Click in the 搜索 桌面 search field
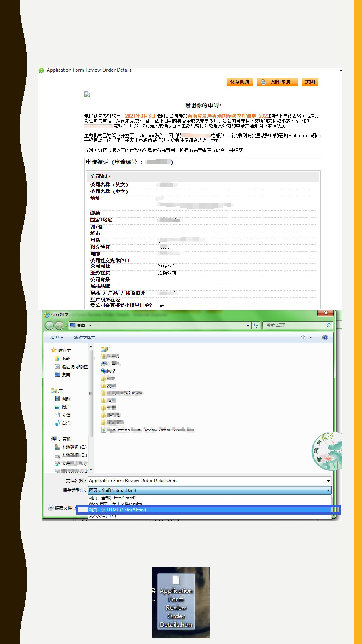Image resolution: width=362 pixels, height=644 pixels. 294,325
